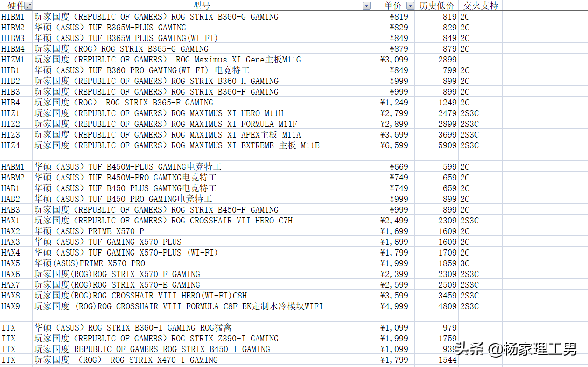This screenshot has width=588, height=367.
Task: Open the 硬件 column filter dropdown
Action: (x=28, y=6)
